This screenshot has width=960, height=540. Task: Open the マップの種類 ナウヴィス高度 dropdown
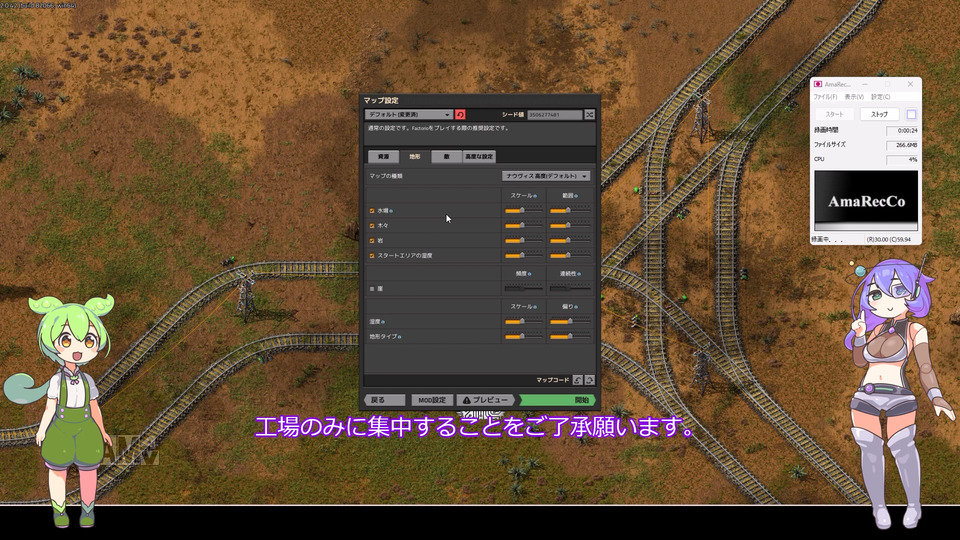(546, 176)
